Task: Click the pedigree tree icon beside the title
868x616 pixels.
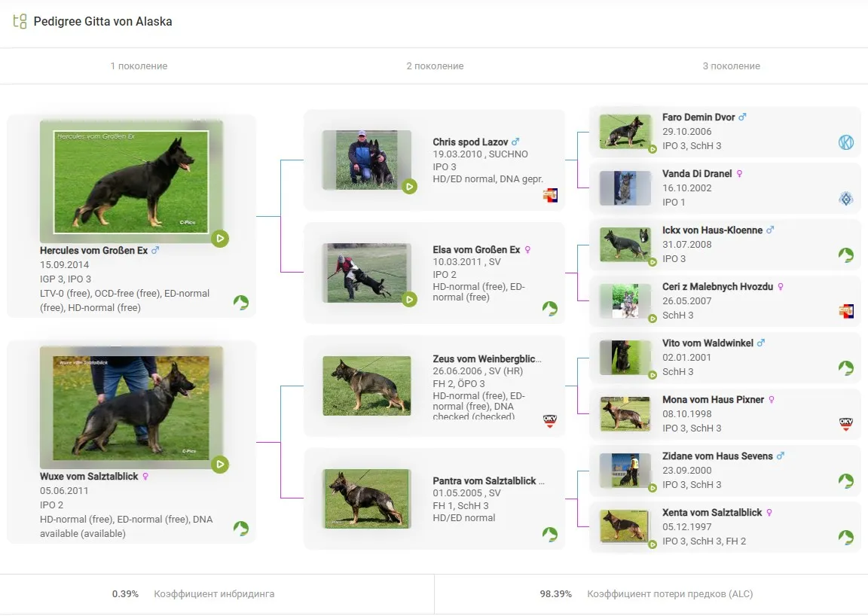Action: 20,21
